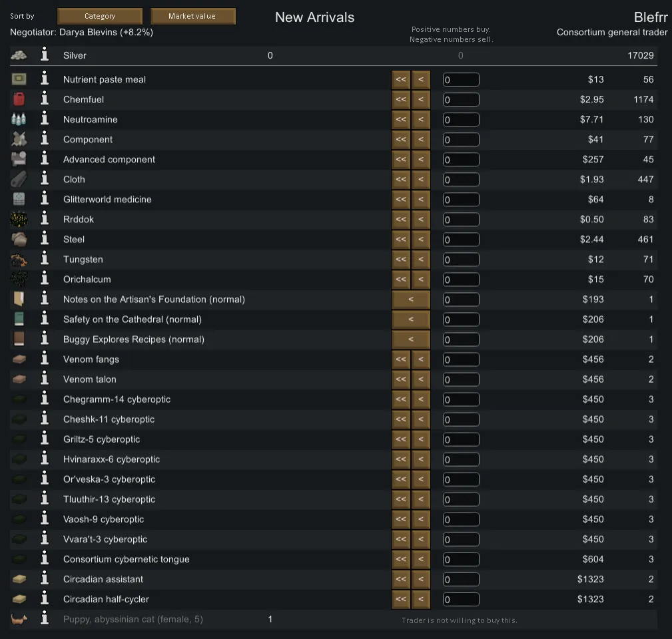Viewport: 672px width, 639px height.
Task: Click the Steel item icon
Action: tap(19, 239)
